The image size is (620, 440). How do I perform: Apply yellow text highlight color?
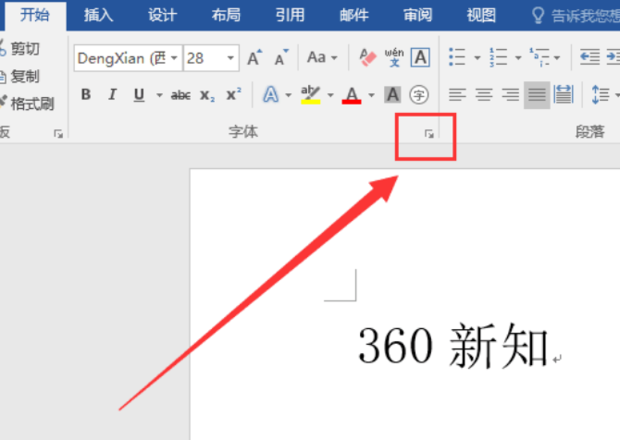click(x=310, y=95)
